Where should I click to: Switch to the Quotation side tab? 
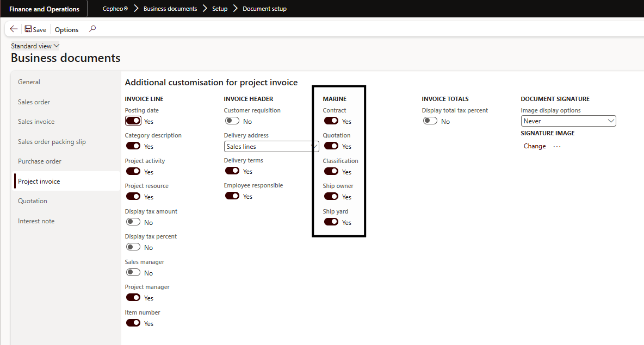tap(33, 201)
